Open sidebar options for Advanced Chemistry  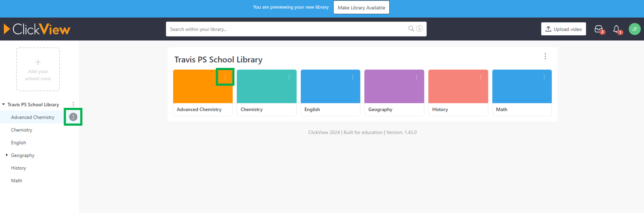click(73, 117)
